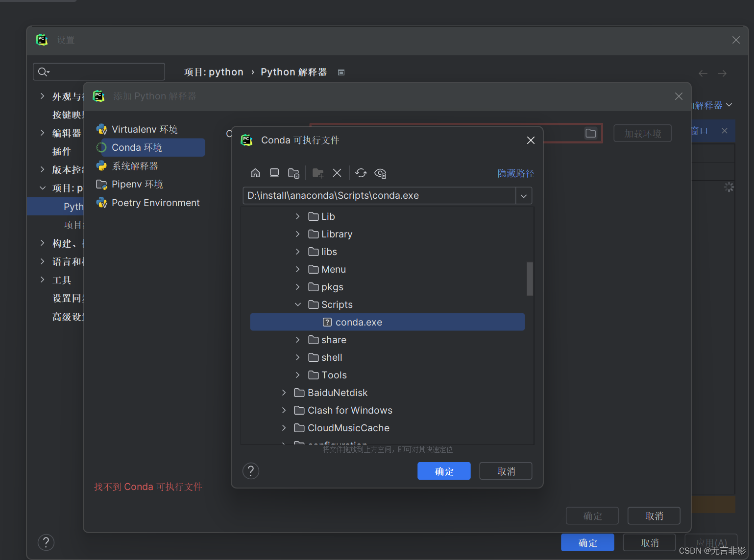Jump to desktop directory icon
The image size is (754, 560).
point(274,173)
